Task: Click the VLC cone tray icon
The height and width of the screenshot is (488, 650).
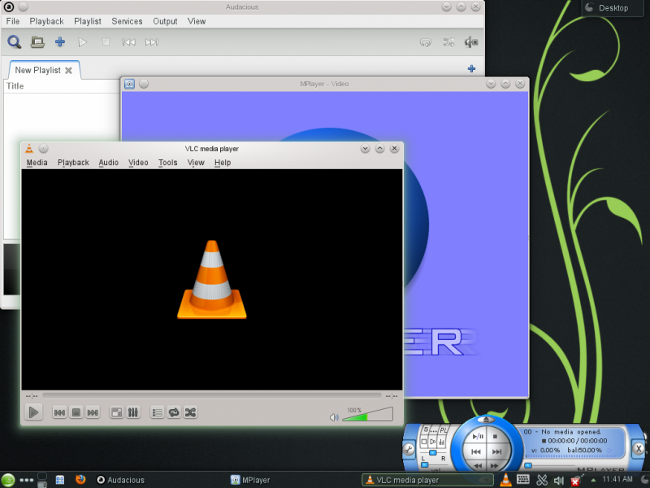Action: pos(506,480)
